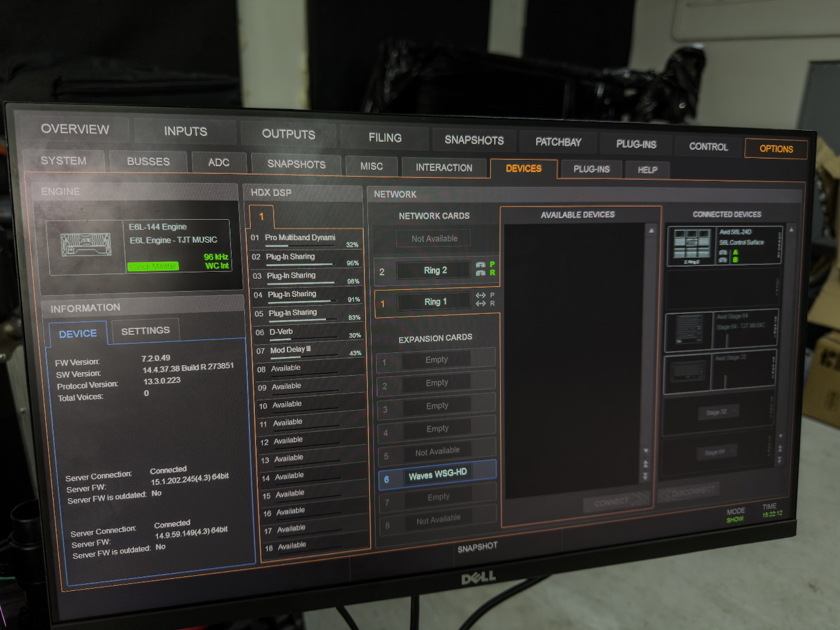The height and width of the screenshot is (630, 840).
Task: Open the Patchbay page
Action: pyautogui.click(x=558, y=142)
